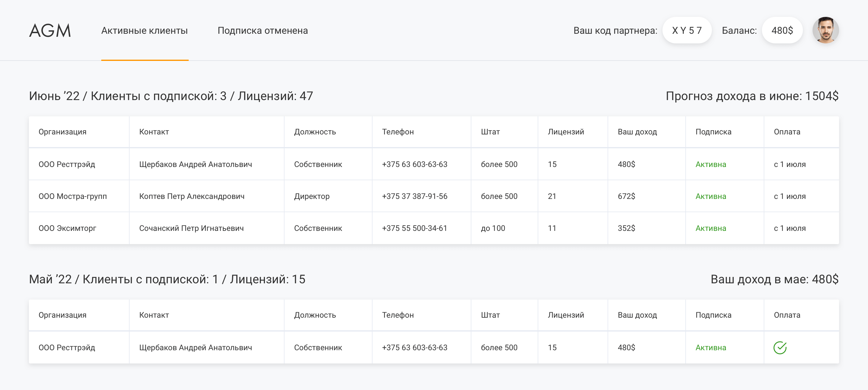Switch to Активные клиенты tab
868x390 pixels.
coord(145,31)
